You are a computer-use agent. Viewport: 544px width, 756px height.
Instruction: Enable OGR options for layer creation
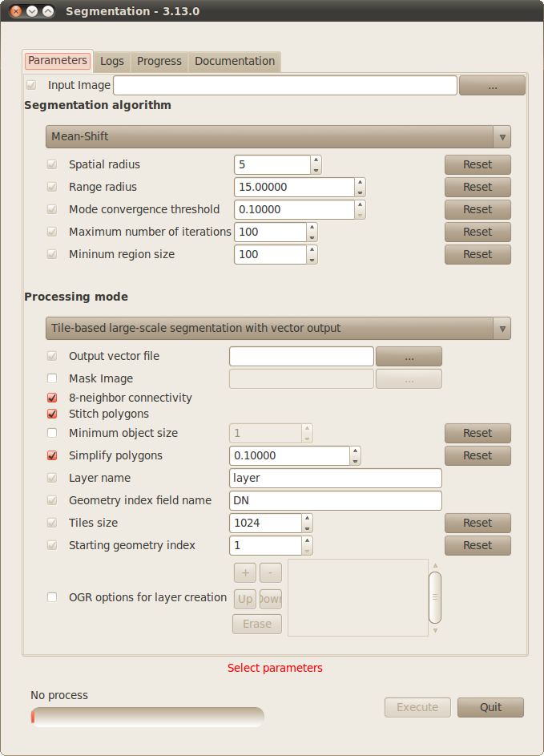52,597
